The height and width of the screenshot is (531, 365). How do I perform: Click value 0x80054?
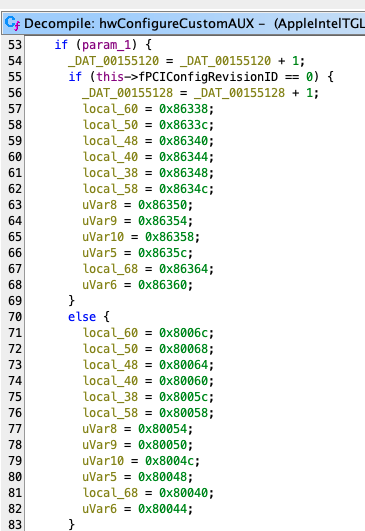pos(162,429)
